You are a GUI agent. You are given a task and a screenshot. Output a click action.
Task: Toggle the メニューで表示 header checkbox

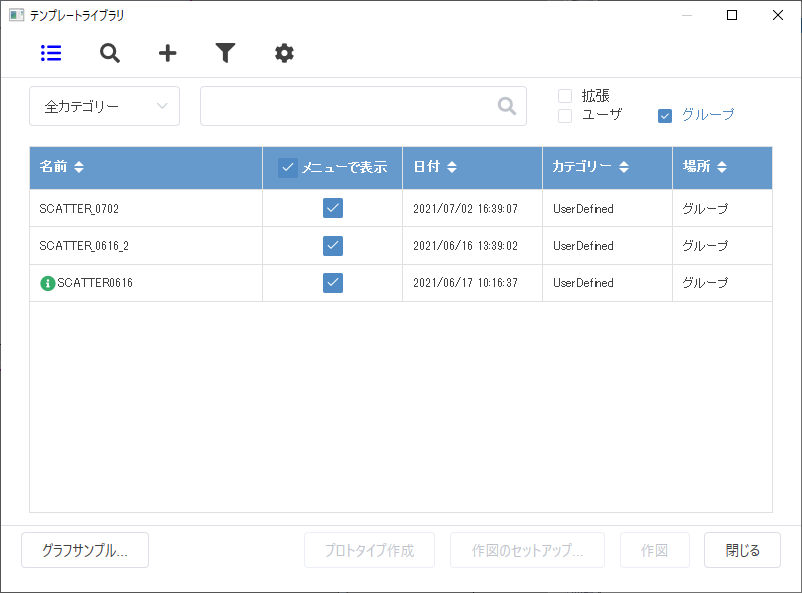click(287, 167)
